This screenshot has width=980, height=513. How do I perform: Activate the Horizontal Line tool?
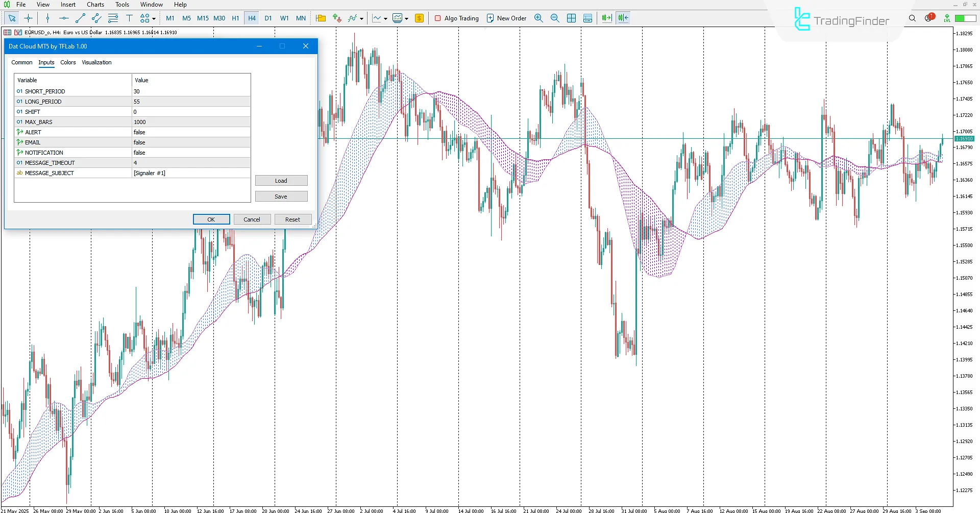64,18
